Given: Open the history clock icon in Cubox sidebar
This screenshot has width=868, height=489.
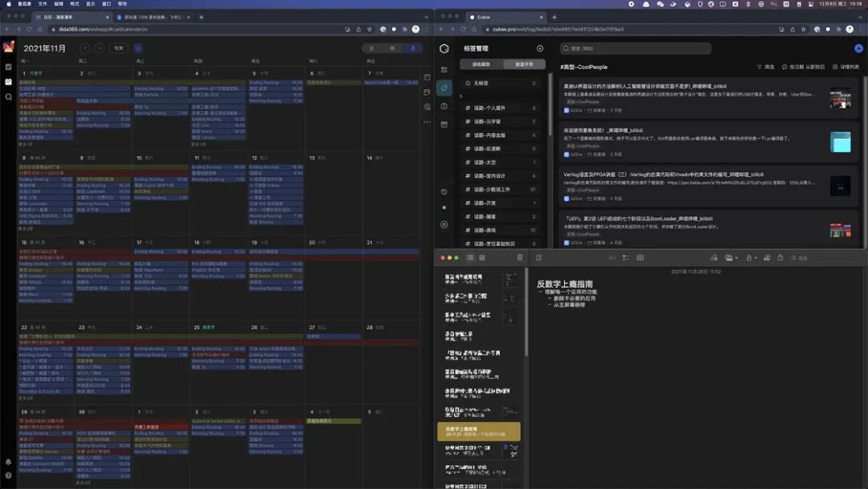Looking at the screenshot, I should 444,191.
